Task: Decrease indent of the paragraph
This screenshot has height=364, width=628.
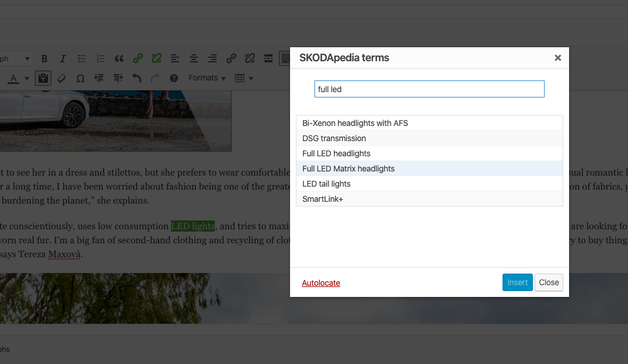Action: click(99, 79)
